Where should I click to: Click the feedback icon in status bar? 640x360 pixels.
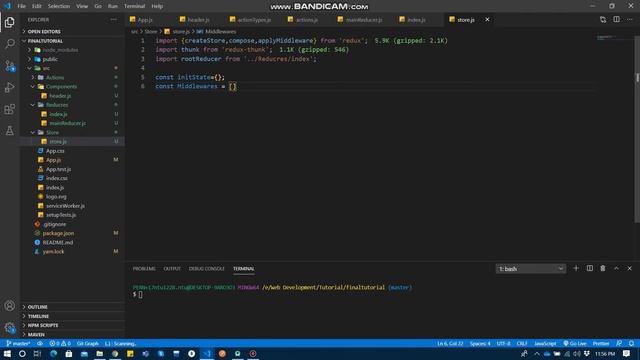tap(619, 343)
